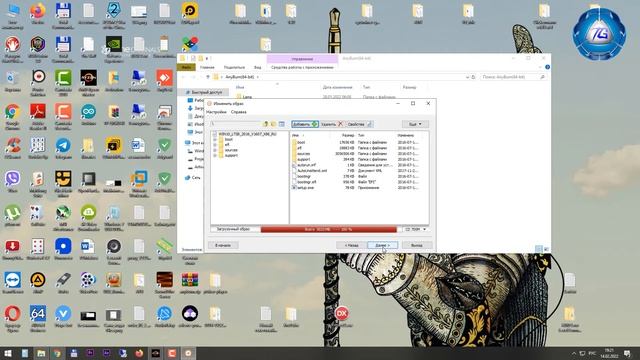Viewport: 640px width, 360px height.
Task: Open notification center in the taskbar
Action: 627,353
